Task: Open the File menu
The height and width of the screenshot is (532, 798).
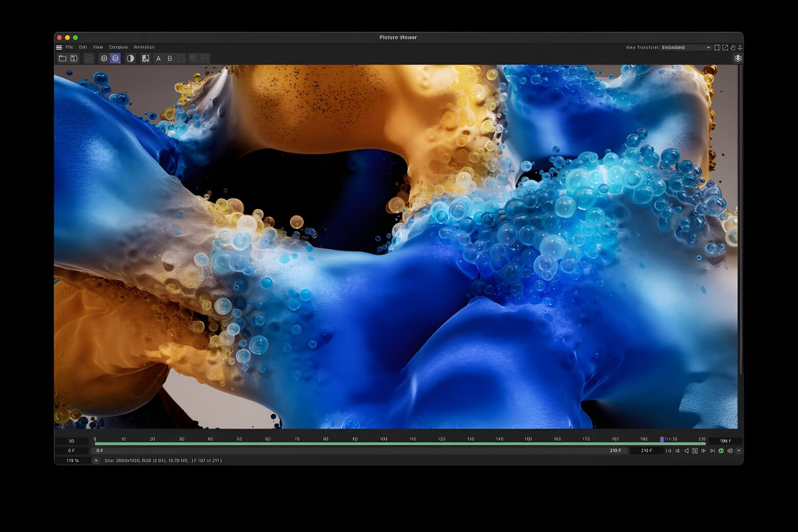Action: 69,47
